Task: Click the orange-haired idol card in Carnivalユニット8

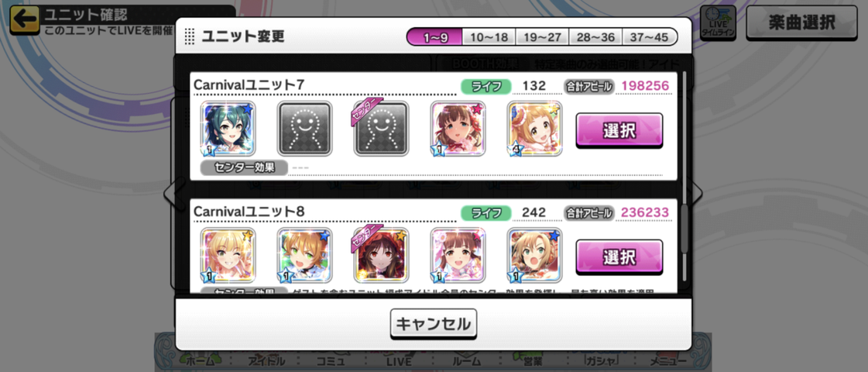Action: point(304,255)
